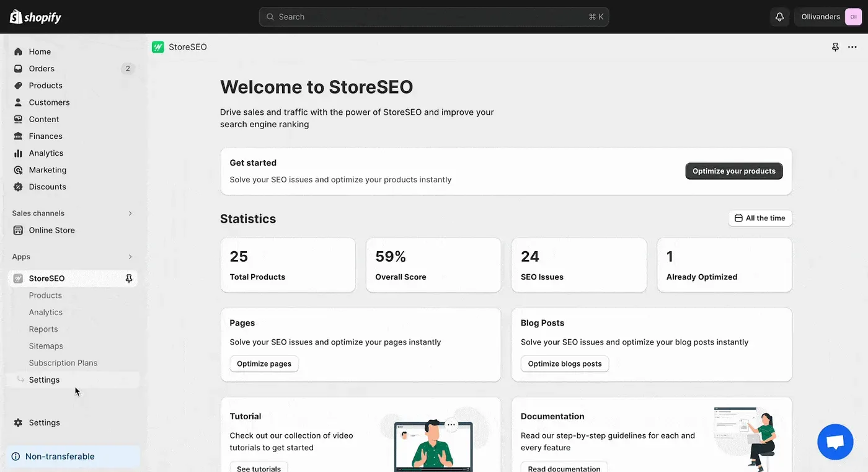Viewport: 868px width, 472px height.
Task: Click the Get started card title
Action: (x=253, y=163)
